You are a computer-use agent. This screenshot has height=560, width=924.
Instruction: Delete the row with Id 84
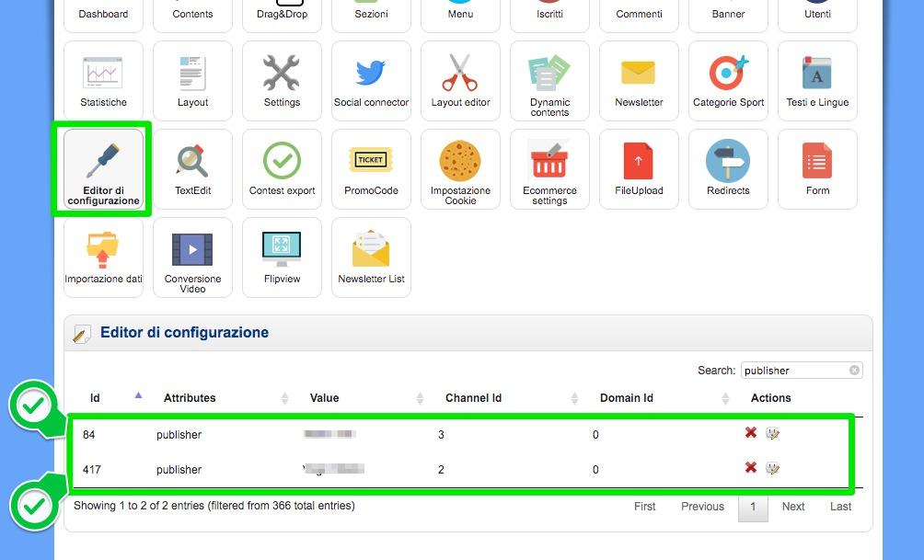pyautogui.click(x=751, y=433)
